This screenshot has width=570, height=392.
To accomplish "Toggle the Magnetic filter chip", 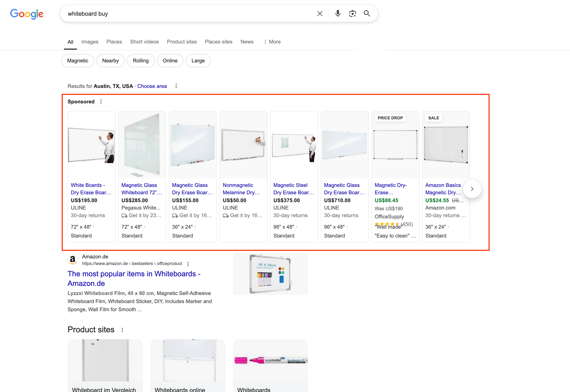I will click(x=77, y=61).
